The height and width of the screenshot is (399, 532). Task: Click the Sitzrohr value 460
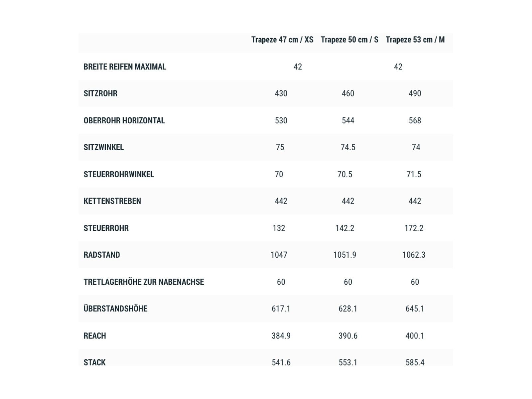(348, 93)
